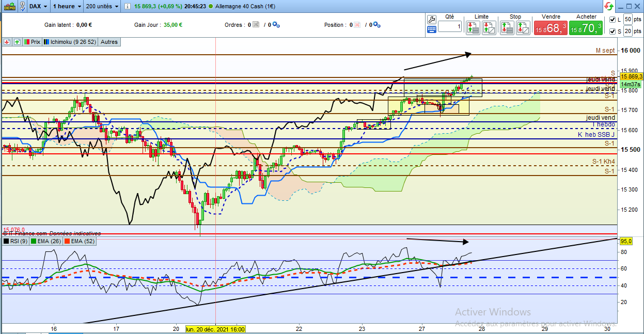Click the L 50 pts field
This screenshot has height=334, width=644.
click(628, 20)
